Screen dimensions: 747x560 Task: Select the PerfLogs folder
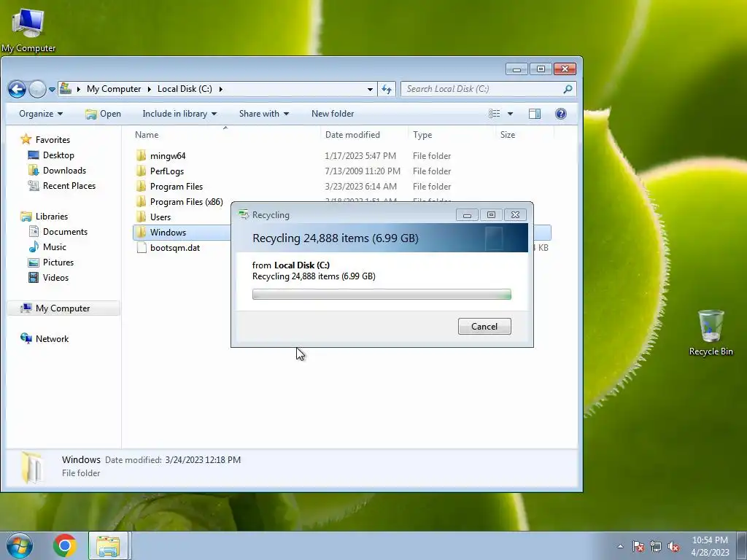[x=167, y=171]
